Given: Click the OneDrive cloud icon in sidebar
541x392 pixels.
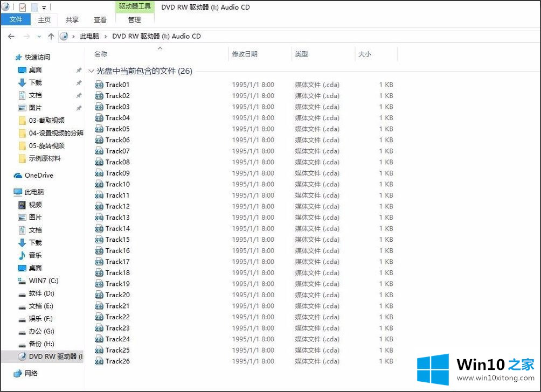Looking at the screenshot, I should point(18,176).
